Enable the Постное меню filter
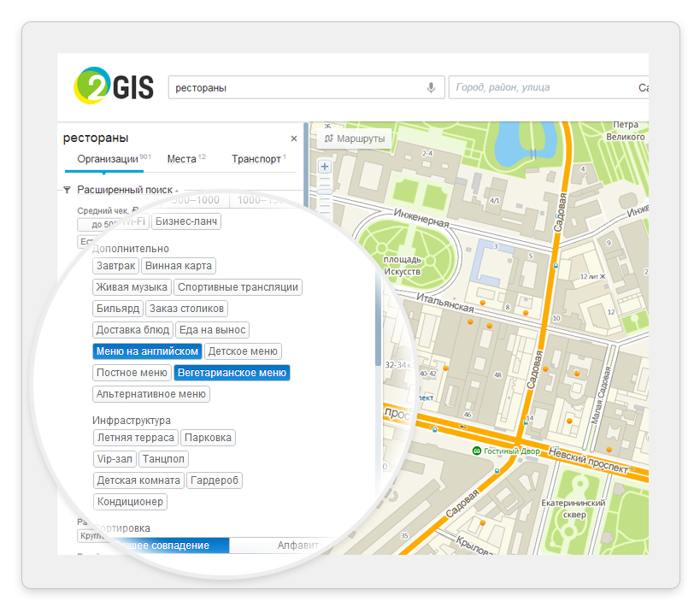 (x=132, y=373)
